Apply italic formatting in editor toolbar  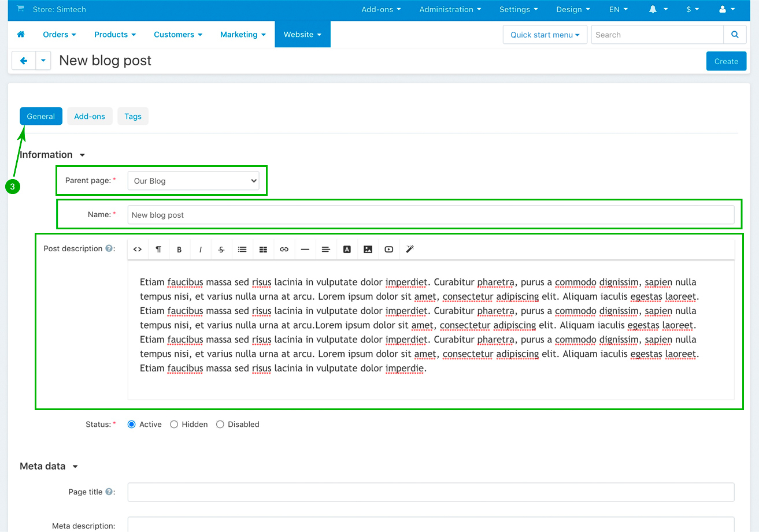tap(201, 250)
